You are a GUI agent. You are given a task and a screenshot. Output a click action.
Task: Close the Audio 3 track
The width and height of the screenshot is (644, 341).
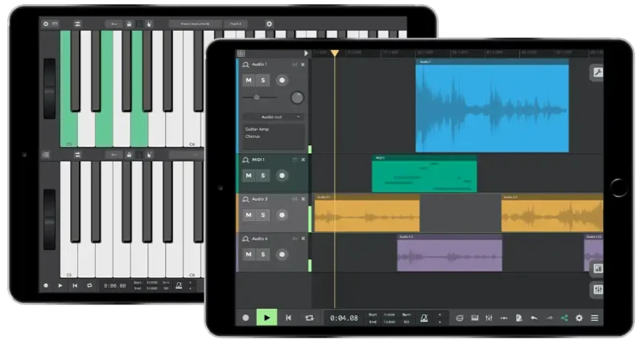coord(303,199)
